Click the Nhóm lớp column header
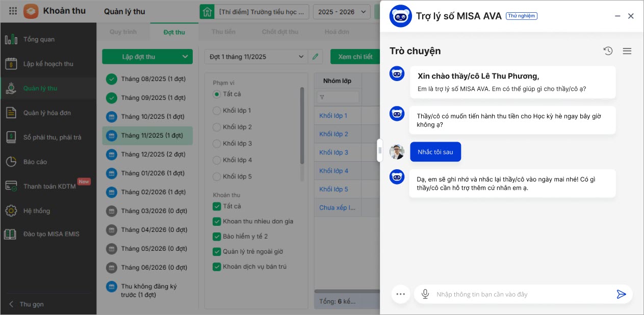 [338, 81]
